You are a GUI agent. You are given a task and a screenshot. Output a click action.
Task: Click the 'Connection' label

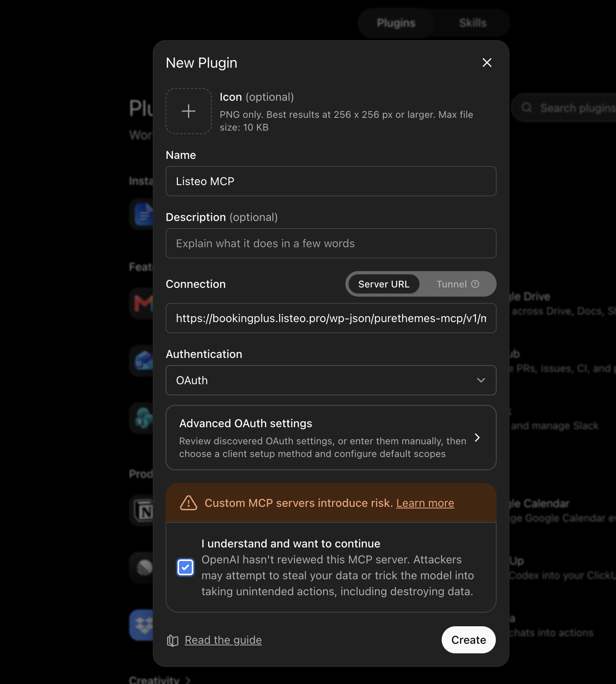point(196,284)
